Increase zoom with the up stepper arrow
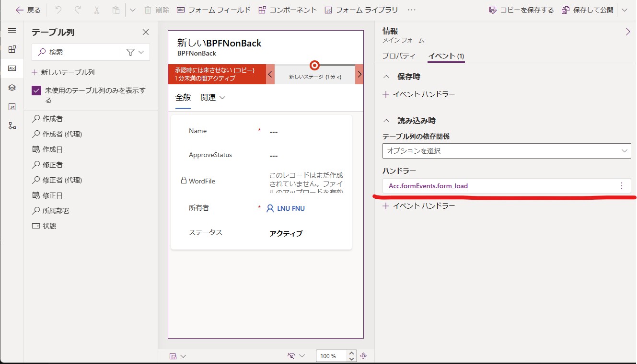This screenshot has height=364, width=637. [352, 353]
